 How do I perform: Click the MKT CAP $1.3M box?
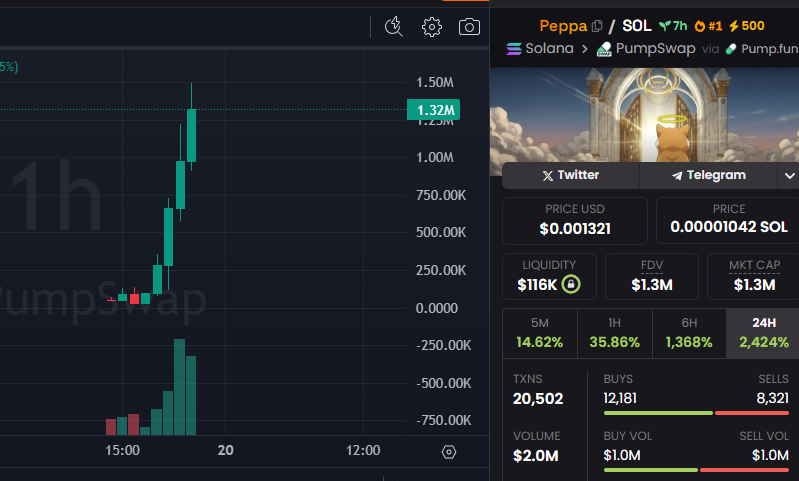point(754,276)
